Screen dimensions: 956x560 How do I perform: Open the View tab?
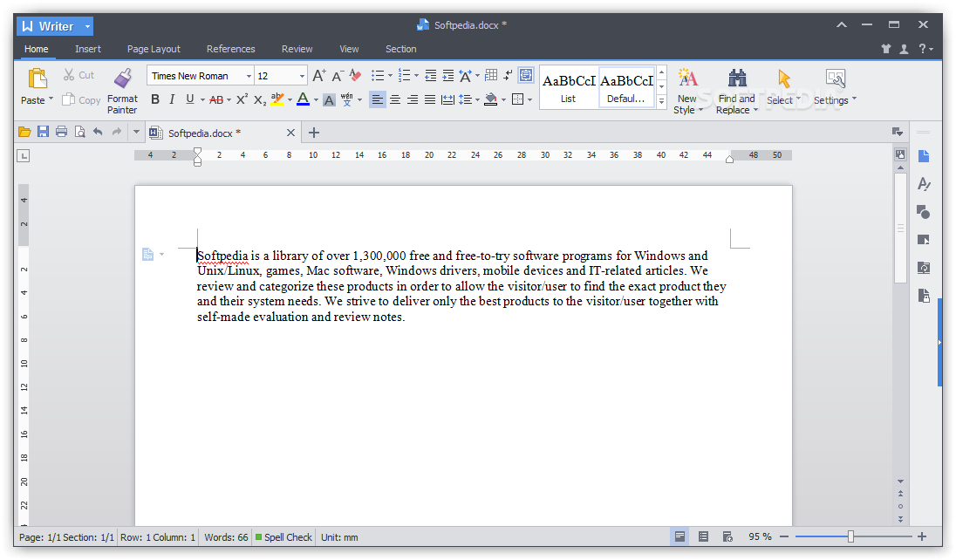[x=349, y=49]
